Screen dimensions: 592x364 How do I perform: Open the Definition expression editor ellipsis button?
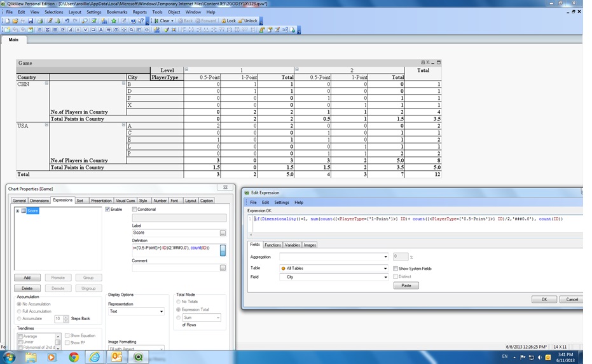223,250
